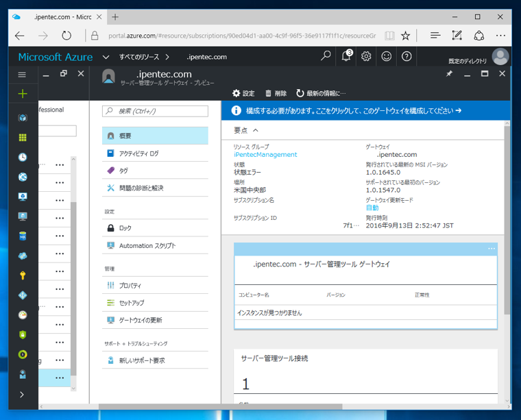The height and width of the screenshot is (420, 521).
Task: Open タグ menu item
Action: [155, 171]
